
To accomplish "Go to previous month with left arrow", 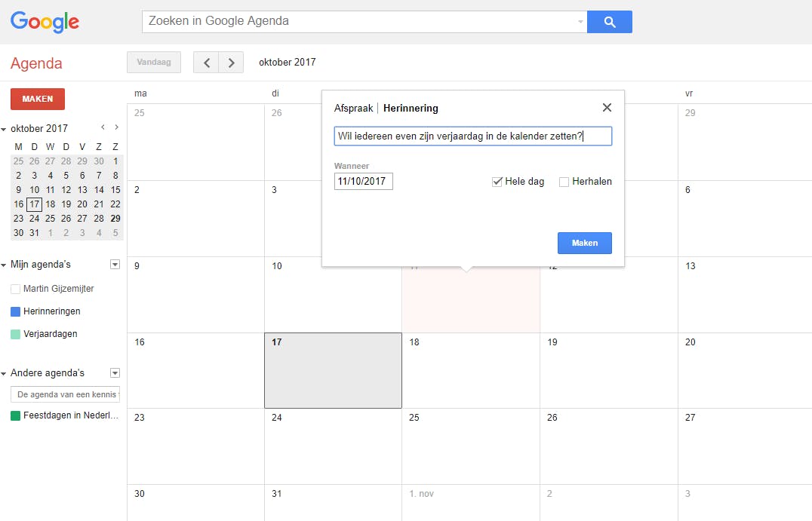I will point(206,63).
